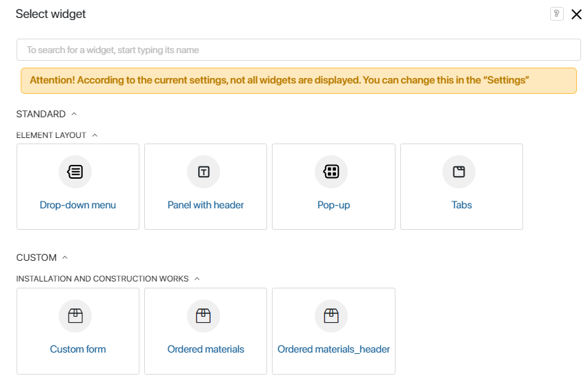
Task: Click the Custom form box icon
Action: tap(75, 316)
